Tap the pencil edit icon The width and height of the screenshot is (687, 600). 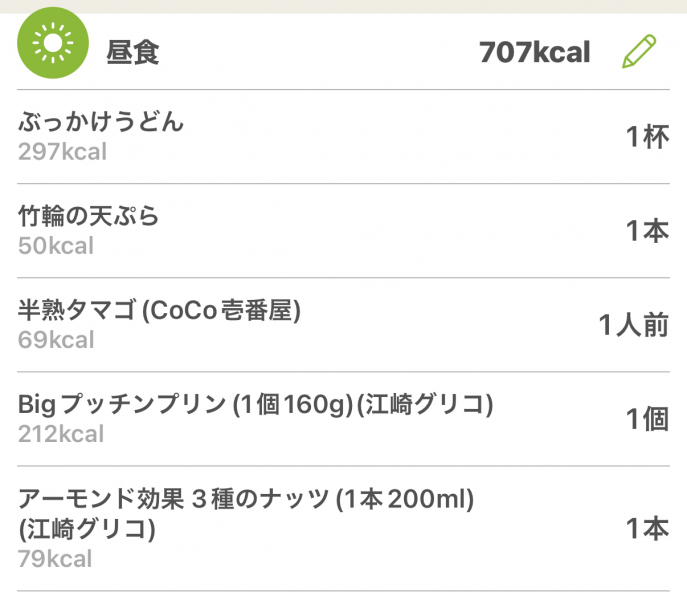639,51
